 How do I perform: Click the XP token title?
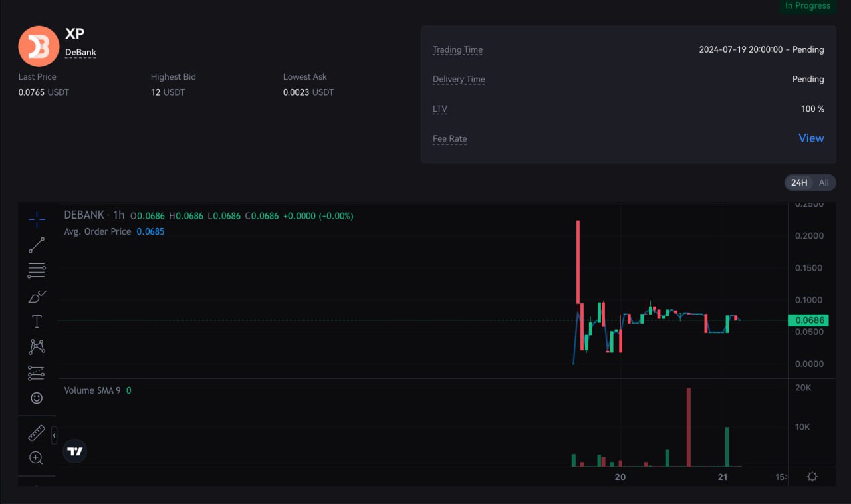click(x=74, y=34)
